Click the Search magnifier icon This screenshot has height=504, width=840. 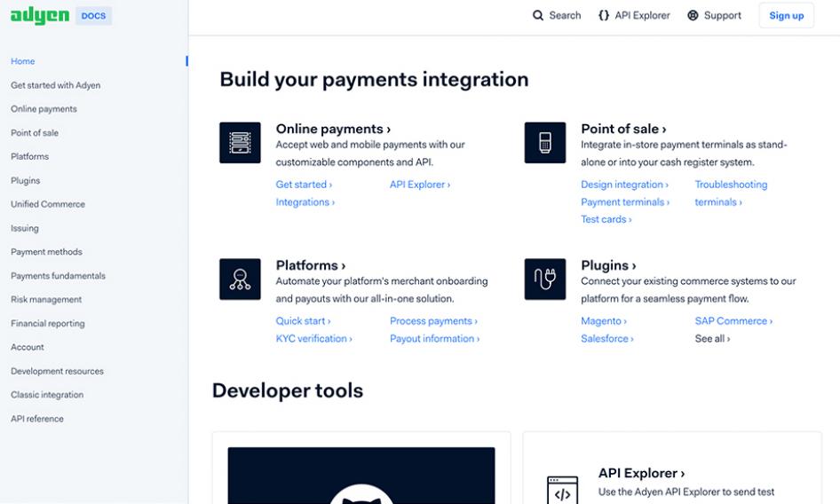[x=538, y=16]
